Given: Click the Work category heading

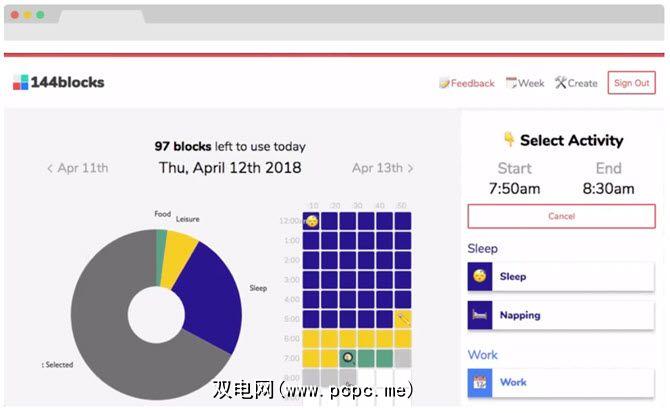Looking at the screenshot, I should 483,355.
